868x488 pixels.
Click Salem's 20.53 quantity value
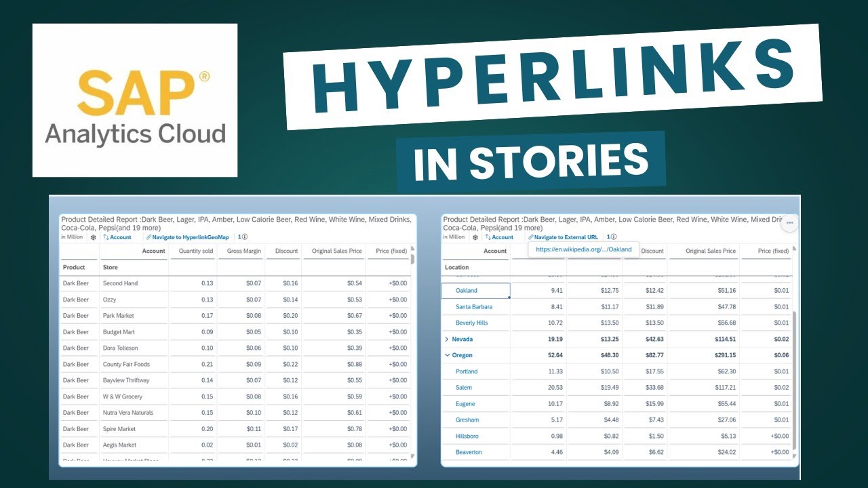(555, 388)
